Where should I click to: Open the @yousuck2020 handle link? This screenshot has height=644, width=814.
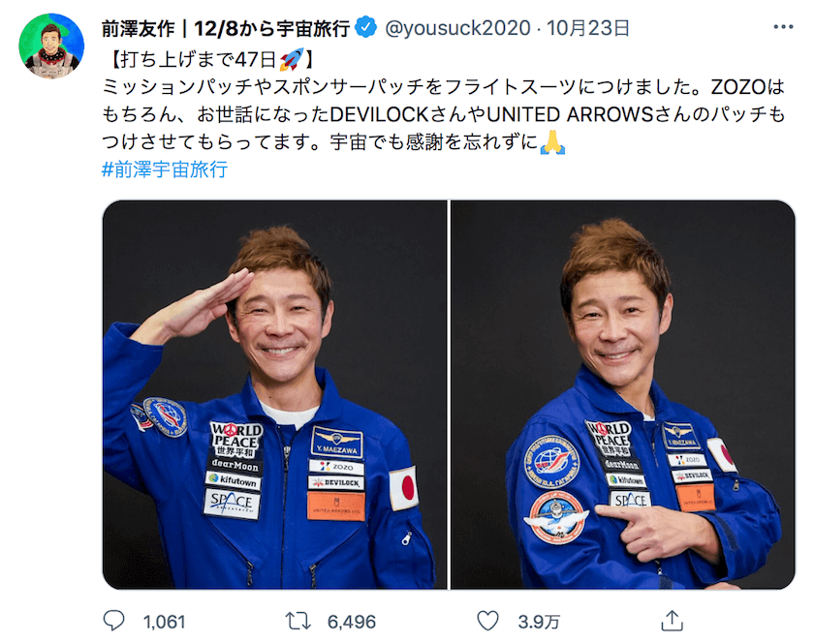pos(457,27)
